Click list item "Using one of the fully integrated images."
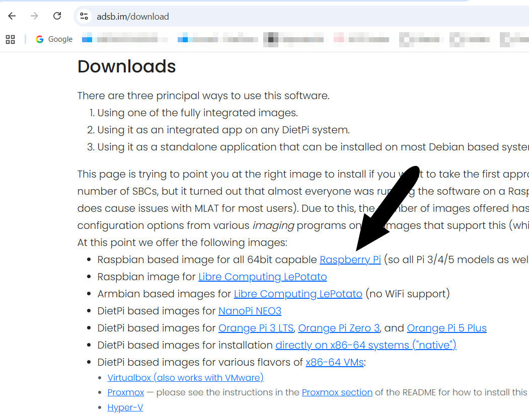529x420 pixels. tap(197, 113)
